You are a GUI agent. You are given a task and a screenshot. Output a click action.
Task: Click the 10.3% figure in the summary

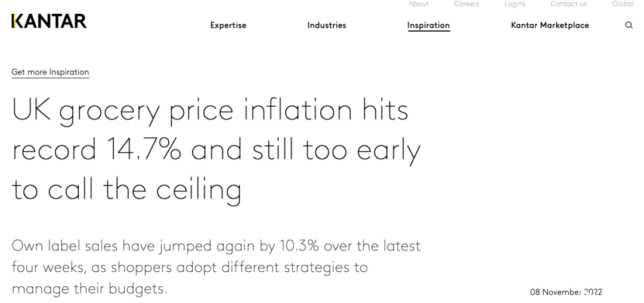click(x=299, y=246)
